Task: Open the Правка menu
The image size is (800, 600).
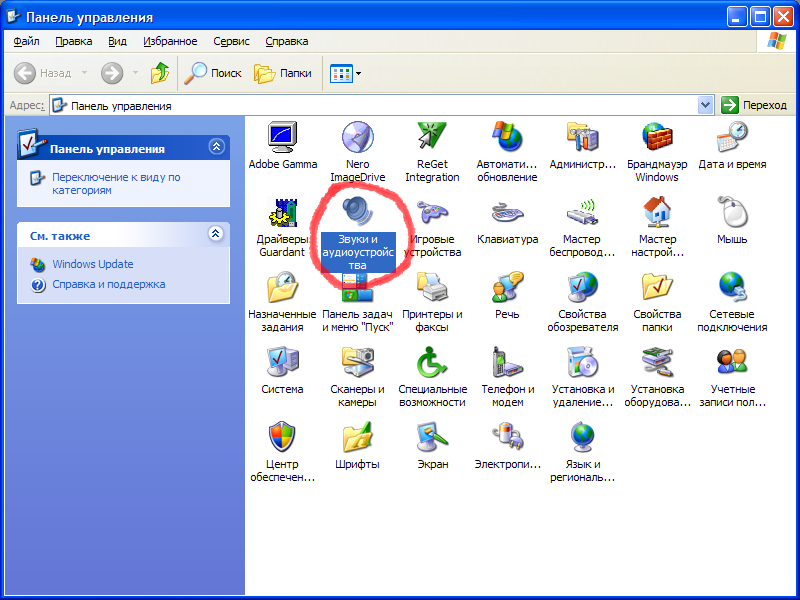Action: (x=73, y=41)
